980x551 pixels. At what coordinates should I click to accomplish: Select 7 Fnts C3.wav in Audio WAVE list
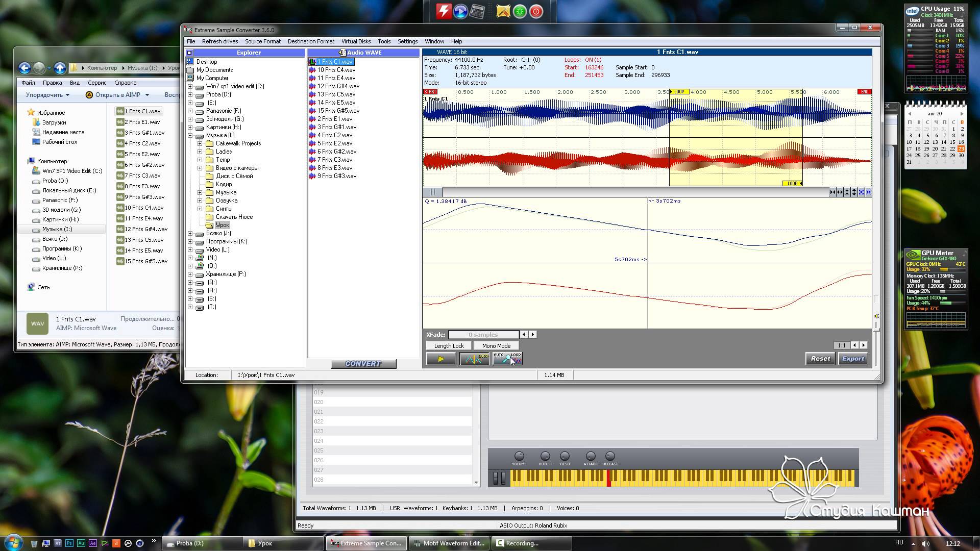click(x=335, y=160)
